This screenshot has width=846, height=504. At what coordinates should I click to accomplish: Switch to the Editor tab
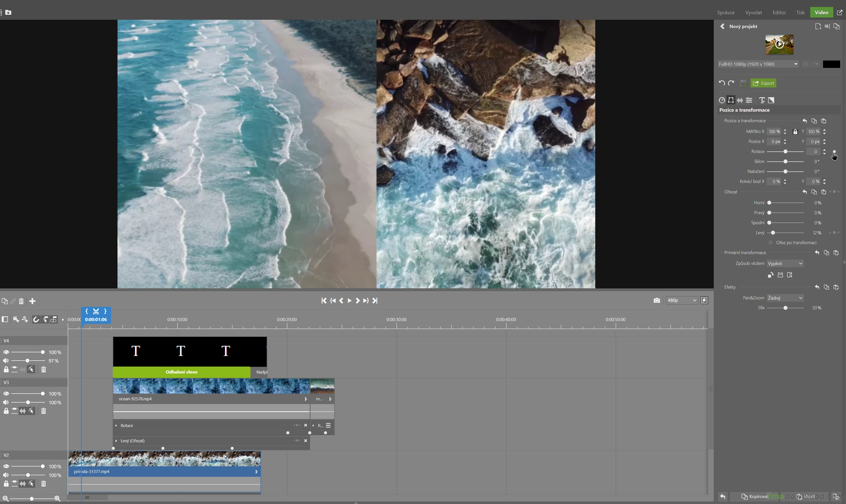[x=779, y=12]
